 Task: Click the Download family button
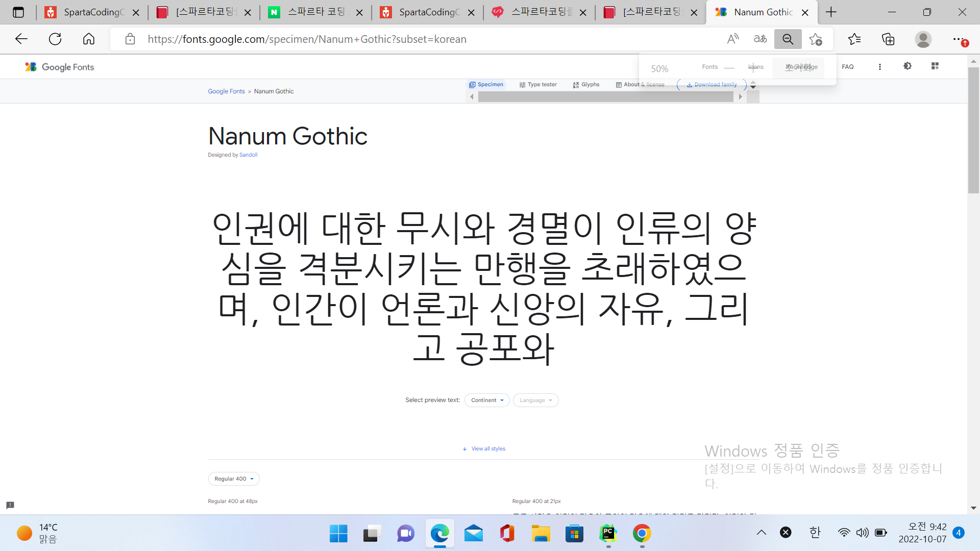pos(712,85)
